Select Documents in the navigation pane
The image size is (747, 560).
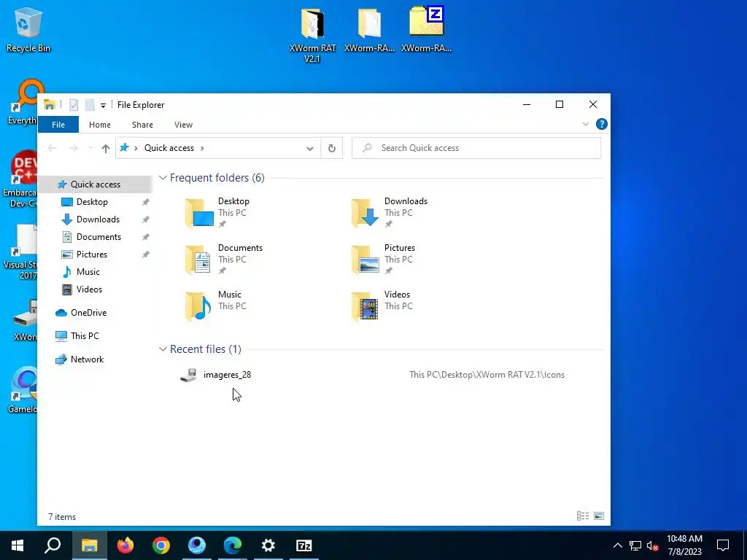coord(98,237)
